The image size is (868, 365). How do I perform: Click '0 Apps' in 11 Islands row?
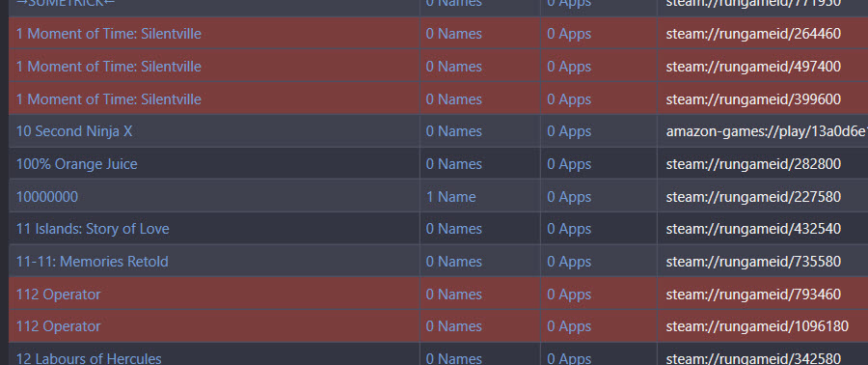click(569, 229)
